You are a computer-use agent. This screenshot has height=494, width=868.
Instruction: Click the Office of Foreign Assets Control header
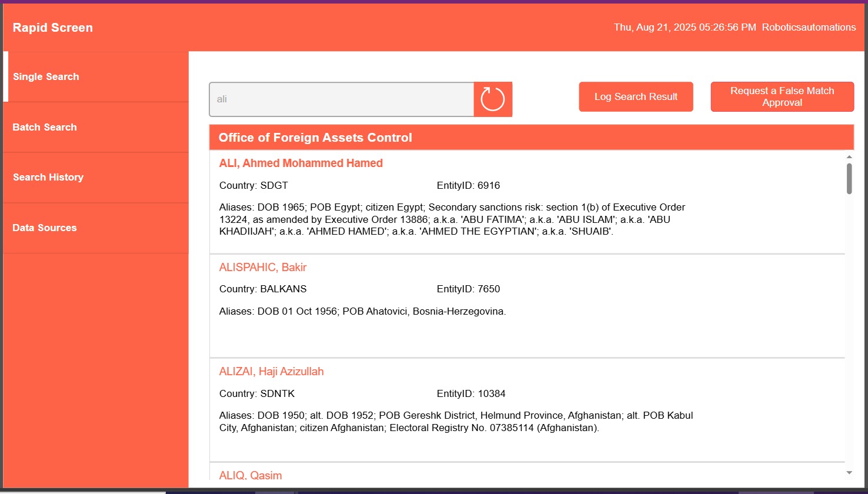(315, 137)
